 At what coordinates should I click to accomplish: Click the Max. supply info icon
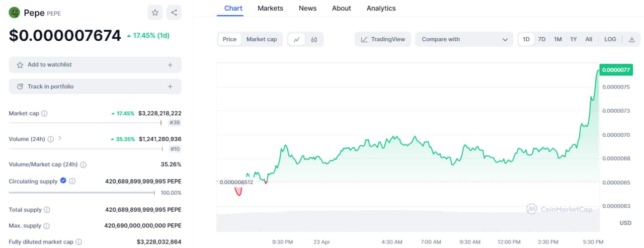pos(46,226)
